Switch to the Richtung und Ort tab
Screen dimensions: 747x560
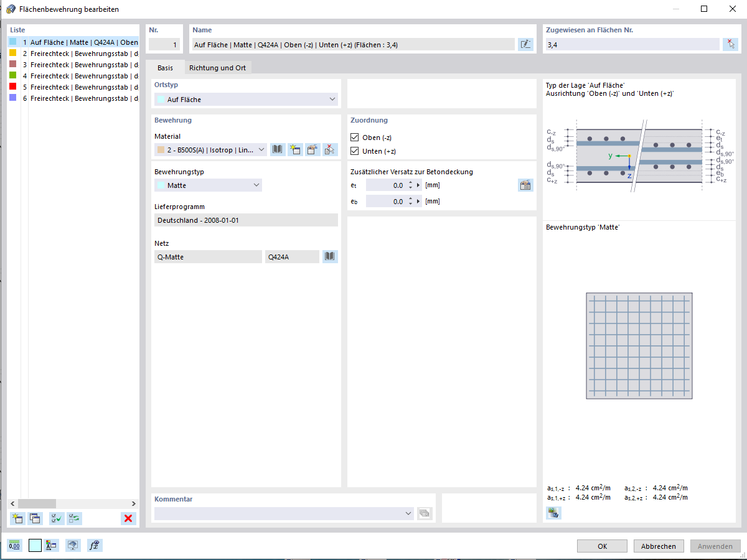(217, 67)
